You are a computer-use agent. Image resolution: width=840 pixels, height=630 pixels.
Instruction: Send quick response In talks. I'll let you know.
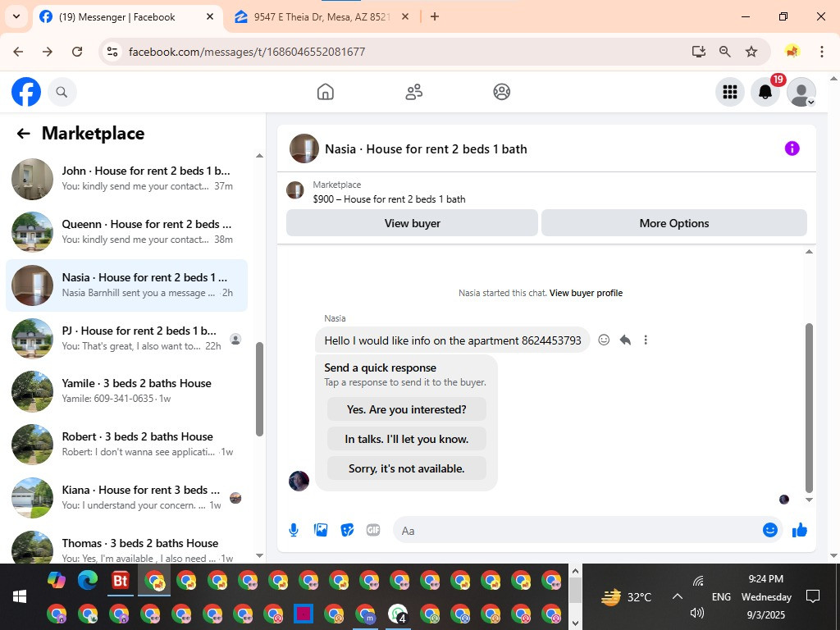(x=407, y=439)
